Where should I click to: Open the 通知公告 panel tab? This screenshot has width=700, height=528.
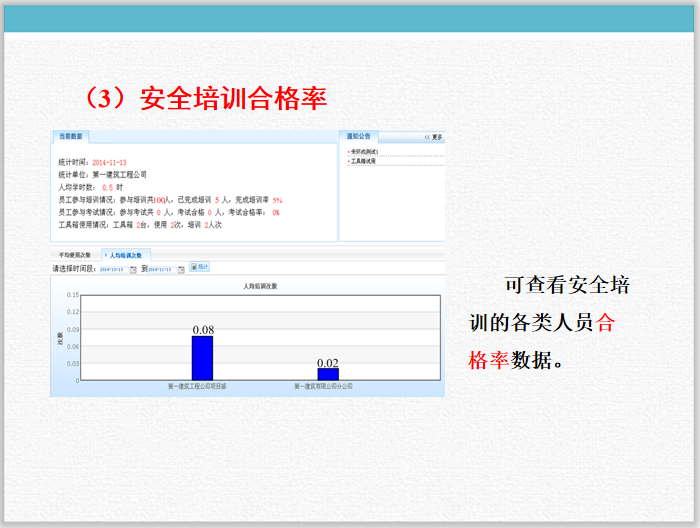click(x=358, y=136)
